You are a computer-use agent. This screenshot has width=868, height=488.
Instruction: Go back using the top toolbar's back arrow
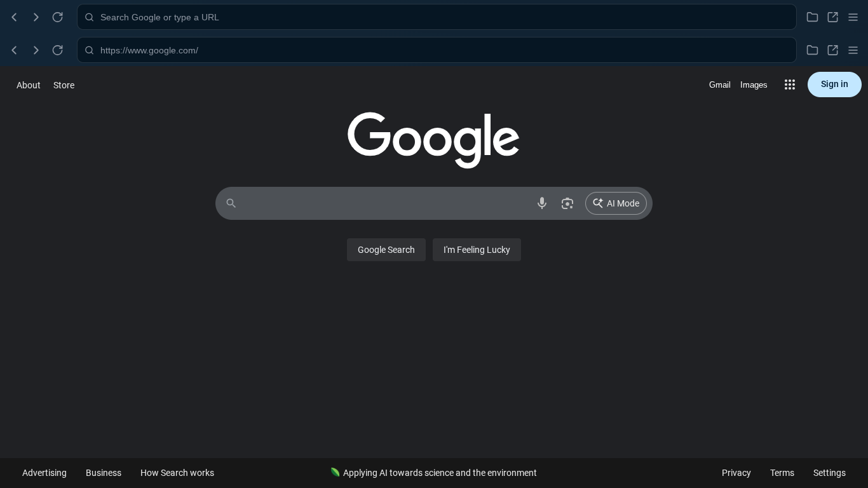tap(14, 17)
